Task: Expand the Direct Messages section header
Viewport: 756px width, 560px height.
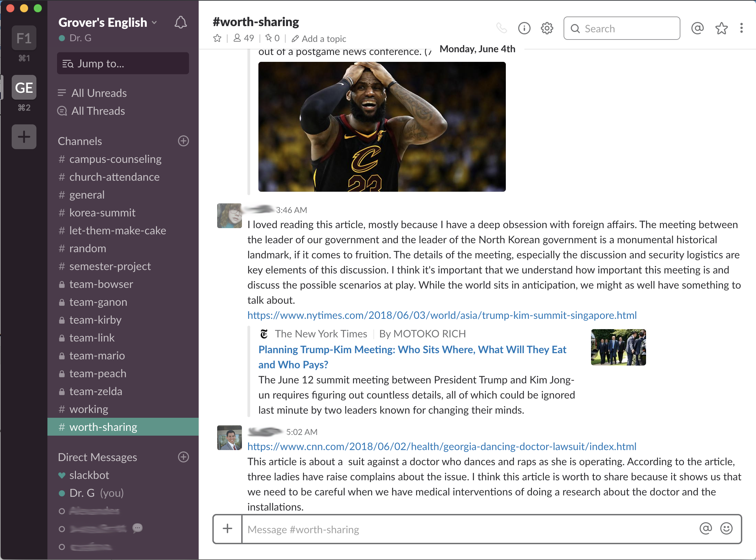Action: pyautogui.click(x=97, y=457)
